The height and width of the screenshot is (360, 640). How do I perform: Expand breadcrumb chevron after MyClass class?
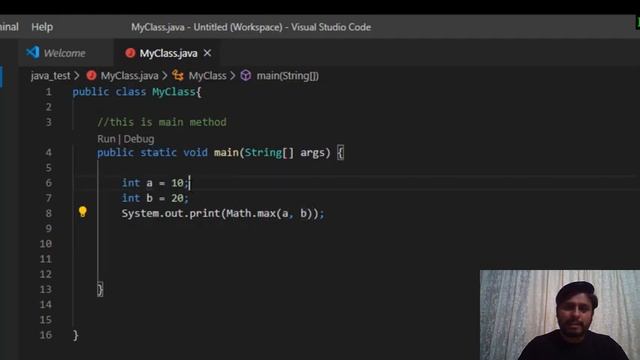point(233,76)
